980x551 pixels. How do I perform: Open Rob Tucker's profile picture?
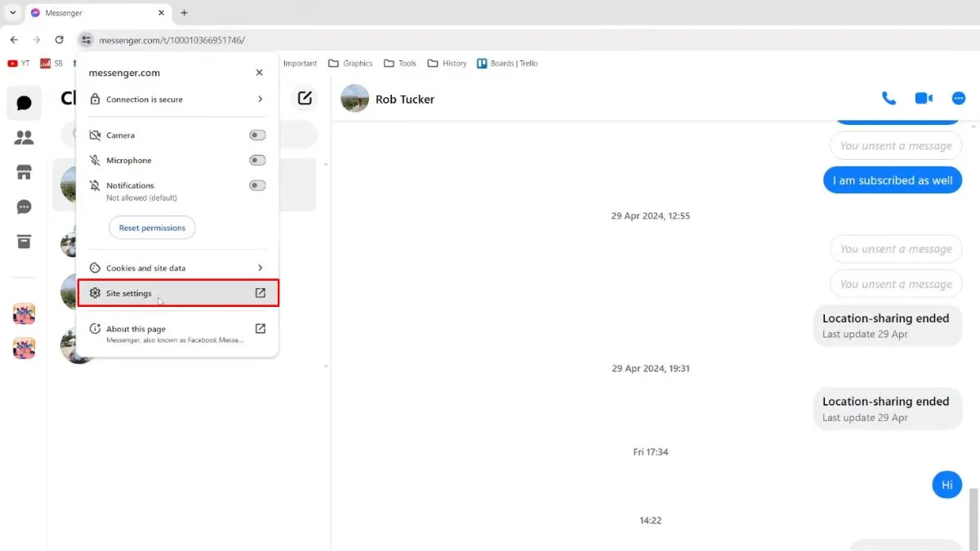tap(354, 98)
